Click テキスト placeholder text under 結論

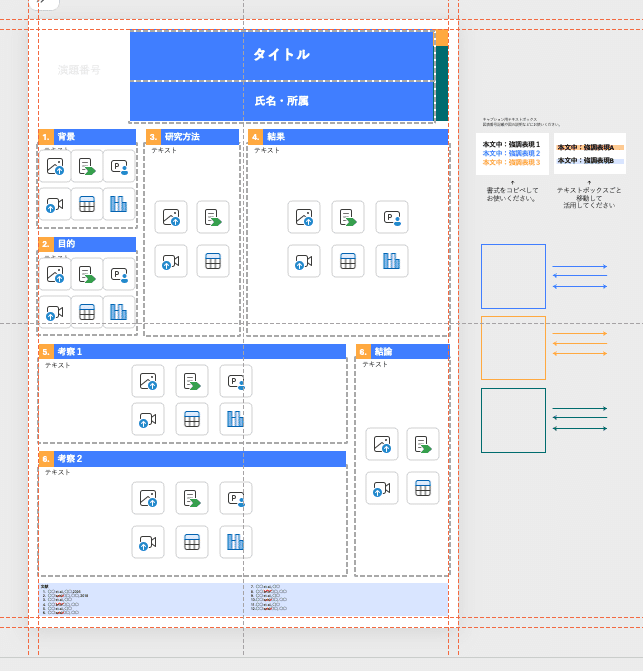375,365
